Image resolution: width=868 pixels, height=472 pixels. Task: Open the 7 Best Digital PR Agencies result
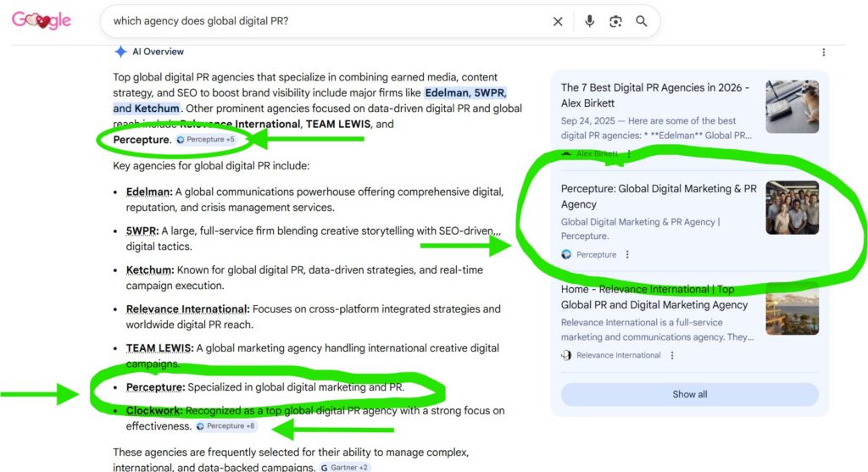655,95
